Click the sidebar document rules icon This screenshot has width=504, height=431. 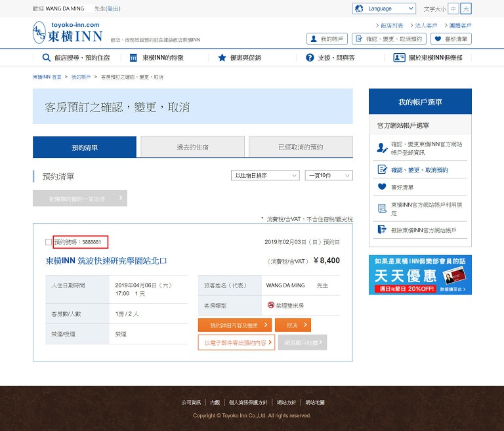tap(382, 209)
